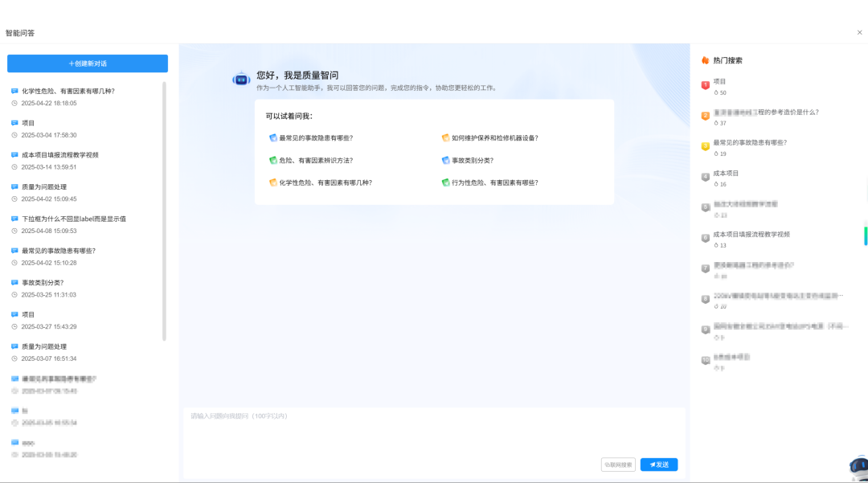Click the 发送 send button
This screenshot has height=483, width=868.
click(x=658, y=465)
